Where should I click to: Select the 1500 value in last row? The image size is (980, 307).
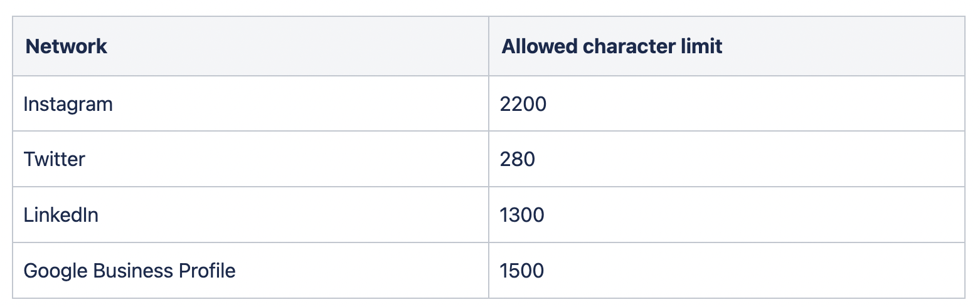coord(522,271)
